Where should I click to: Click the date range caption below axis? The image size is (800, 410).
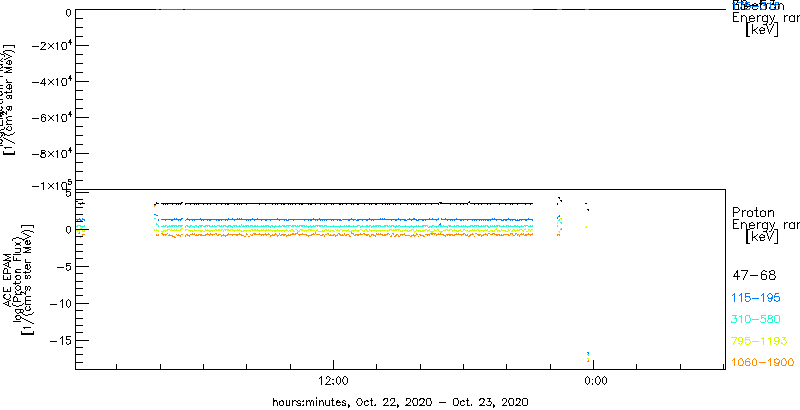click(x=401, y=402)
